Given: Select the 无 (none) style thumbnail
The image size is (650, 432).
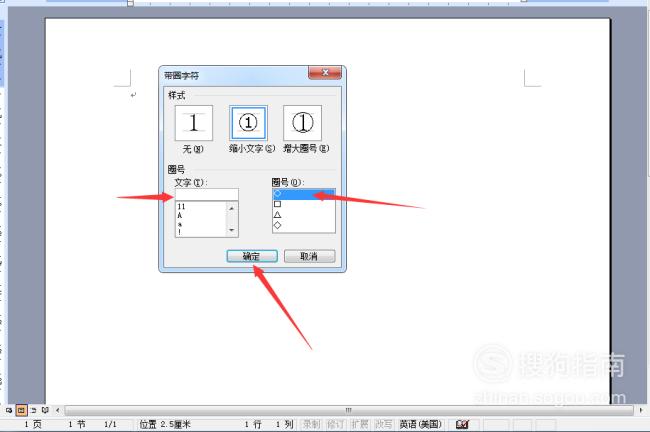Looking at the screenshot, I should [x=194, y=123].
